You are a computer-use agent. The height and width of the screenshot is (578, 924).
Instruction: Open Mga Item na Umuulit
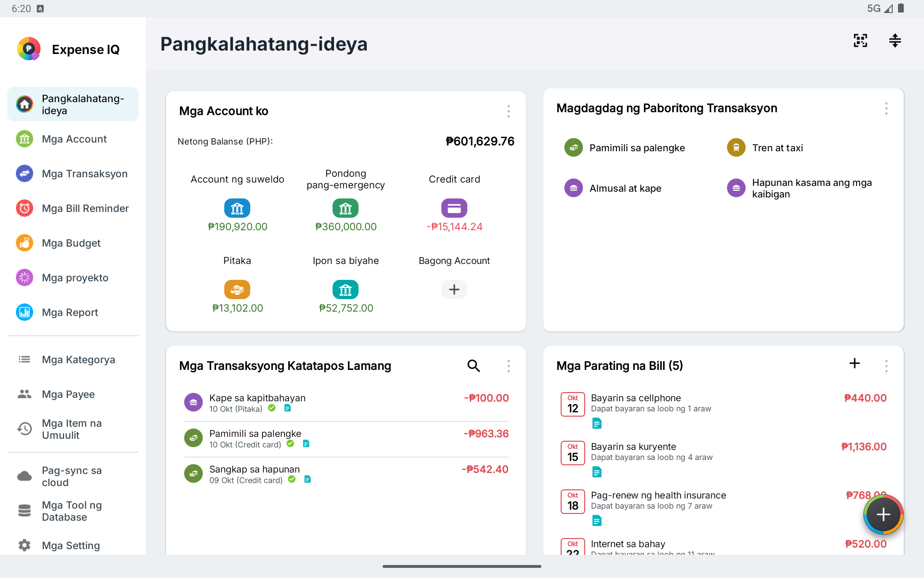[x=73, y=429]
